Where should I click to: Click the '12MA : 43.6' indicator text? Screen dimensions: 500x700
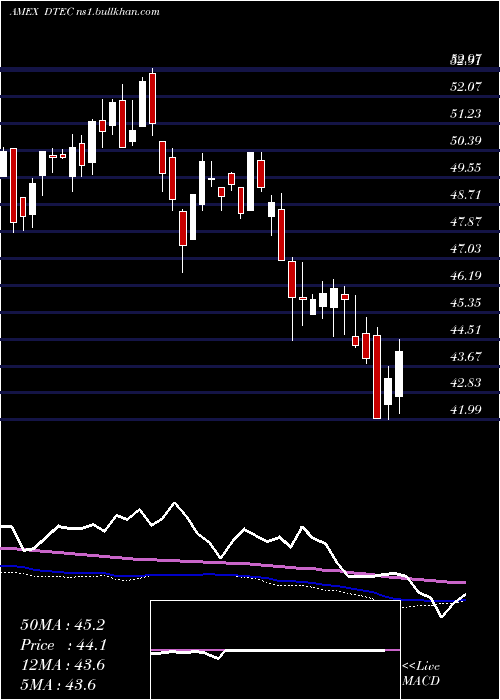(62, 665)
